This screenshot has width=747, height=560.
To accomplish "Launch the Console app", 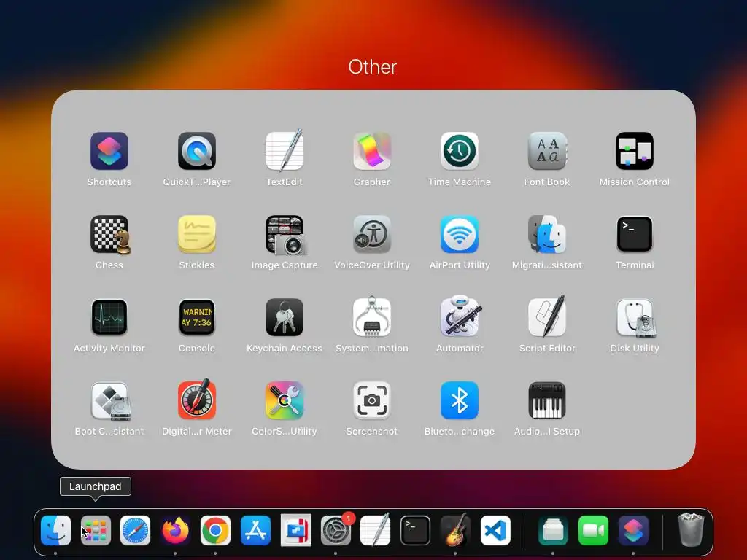I will click(x=197, y=317).
